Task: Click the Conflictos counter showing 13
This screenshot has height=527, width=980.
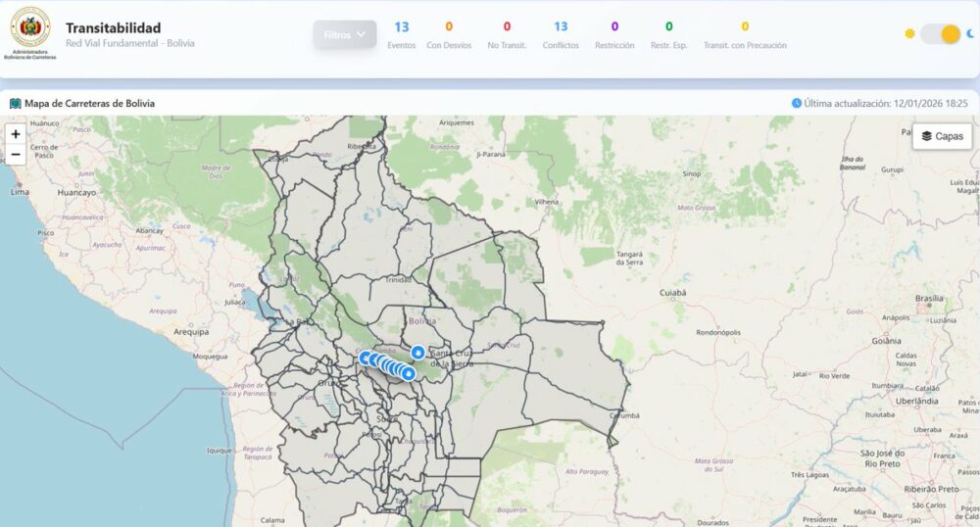Action: [x=561, y=34]
